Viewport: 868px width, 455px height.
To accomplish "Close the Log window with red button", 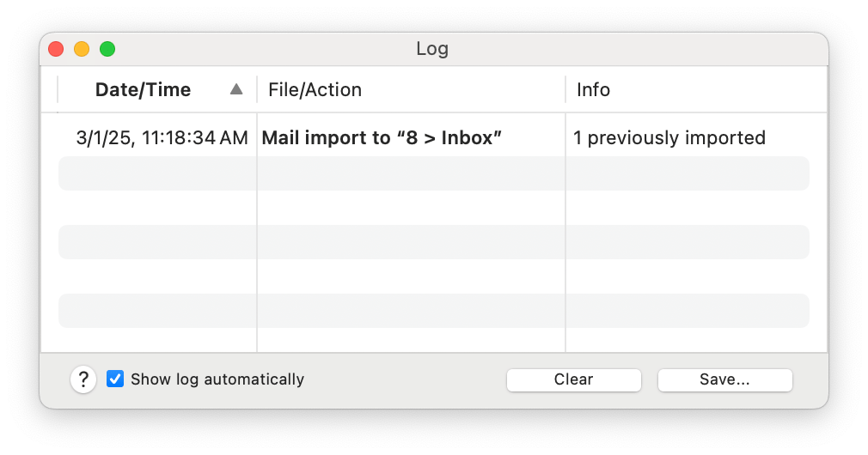I will [56, 49].
